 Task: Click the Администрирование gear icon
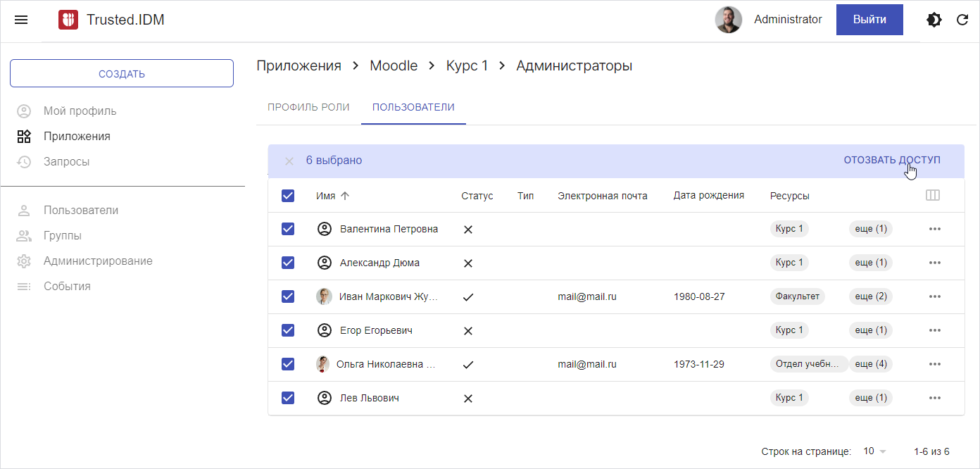pos(24,261)
